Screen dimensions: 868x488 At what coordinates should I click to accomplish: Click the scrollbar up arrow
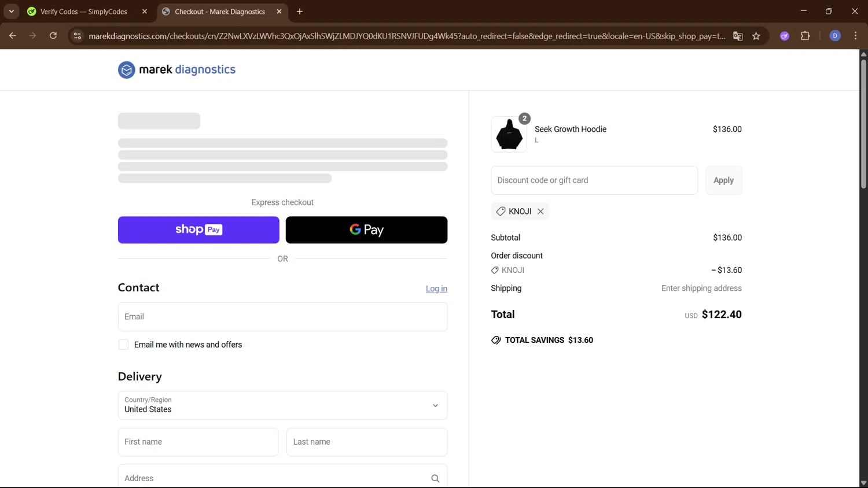[863, 54]
